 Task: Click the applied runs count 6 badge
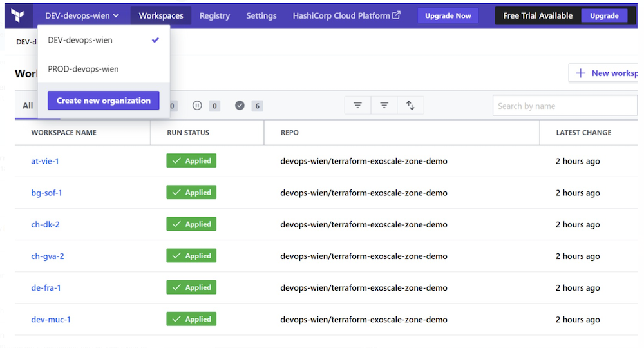click(x=257, y=106)
